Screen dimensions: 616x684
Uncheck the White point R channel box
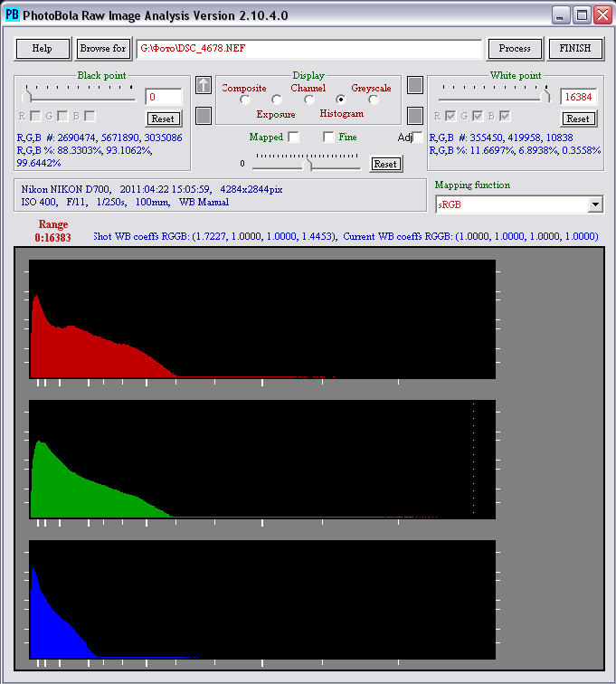450,116
